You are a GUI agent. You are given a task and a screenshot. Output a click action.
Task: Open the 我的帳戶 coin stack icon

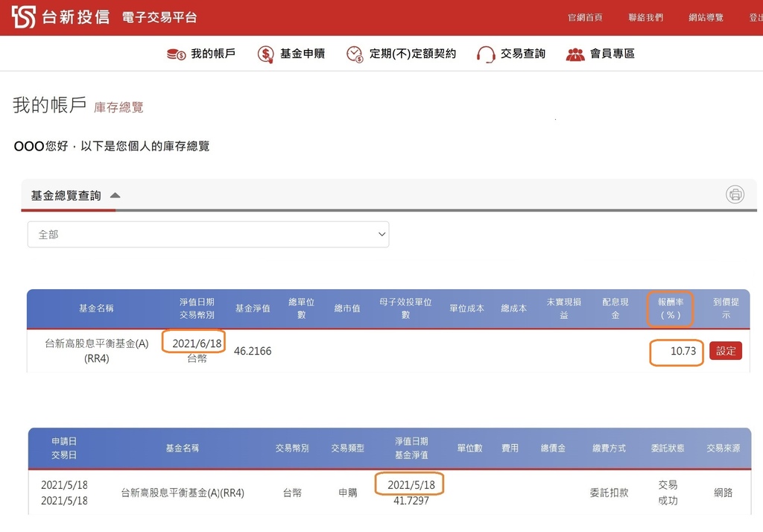coord(174,53)
